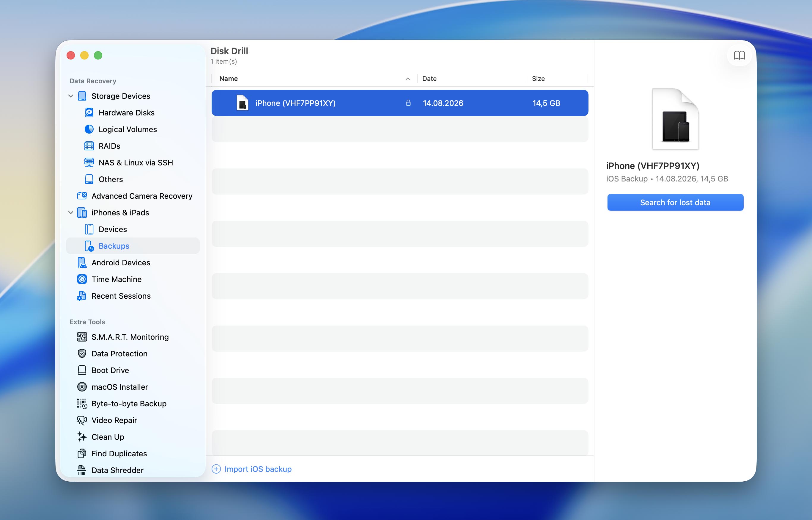Open Recent Sessions icon
Viewport: 812px width, 520px height.
coord(81,296)
